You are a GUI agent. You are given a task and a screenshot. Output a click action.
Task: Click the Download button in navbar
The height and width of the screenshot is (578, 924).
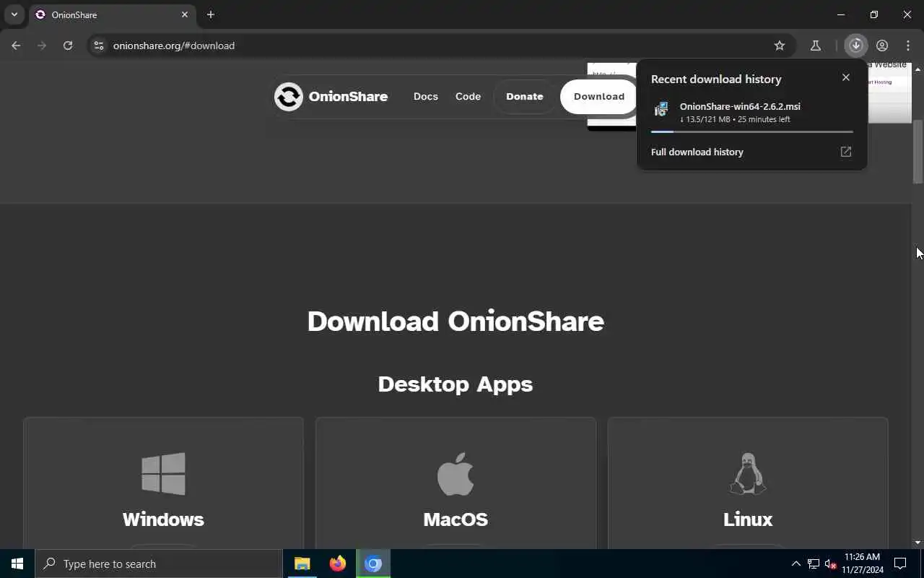598,96
